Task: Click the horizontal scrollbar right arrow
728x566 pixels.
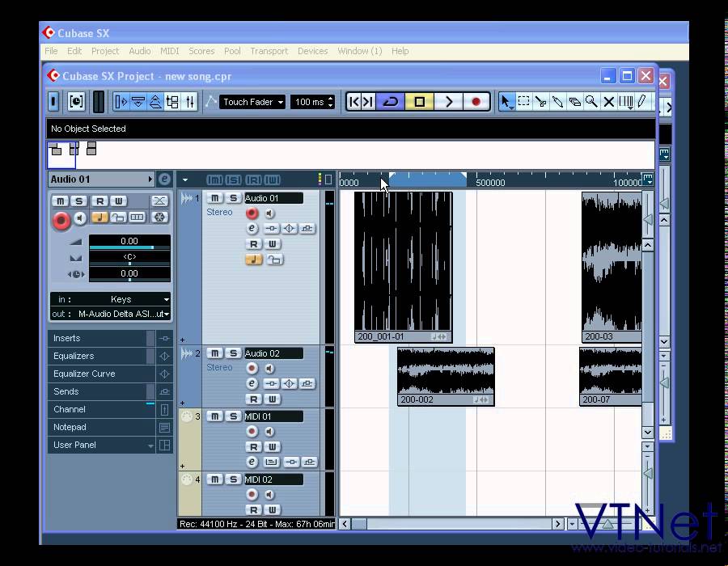Action: point(557,524)
